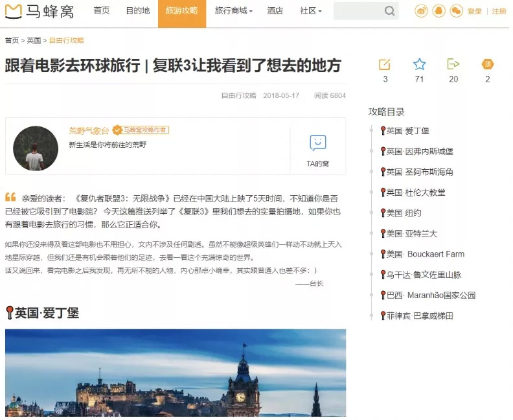Click the share icon above 20
The image size is (513, 420).
point(453,64)
